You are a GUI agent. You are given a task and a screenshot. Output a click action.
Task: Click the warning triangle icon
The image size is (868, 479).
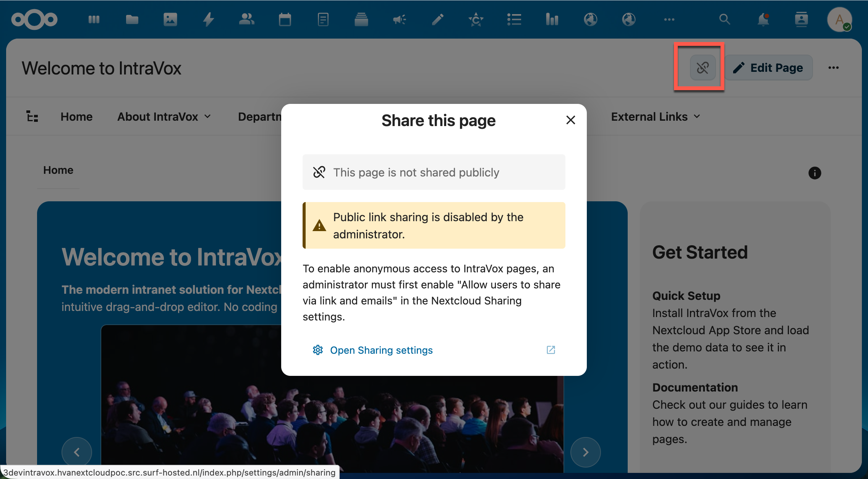319,225
